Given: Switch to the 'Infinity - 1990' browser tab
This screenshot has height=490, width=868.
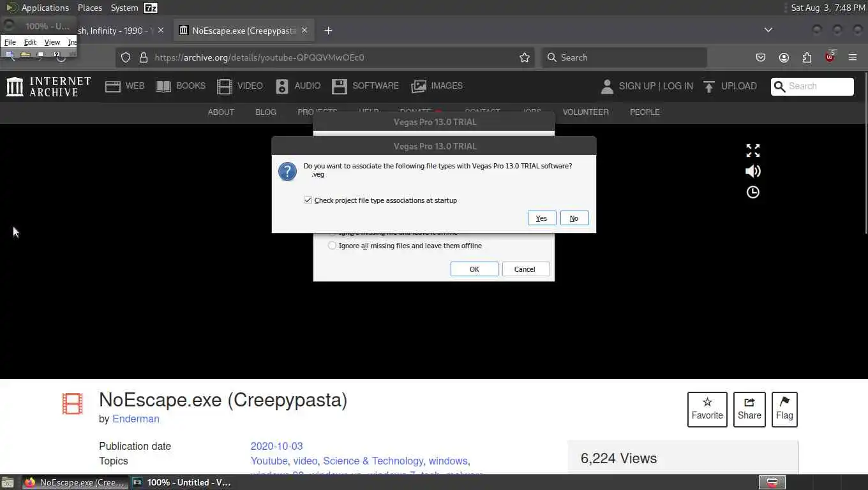Looking at the screenshot, I should point(115,30).
